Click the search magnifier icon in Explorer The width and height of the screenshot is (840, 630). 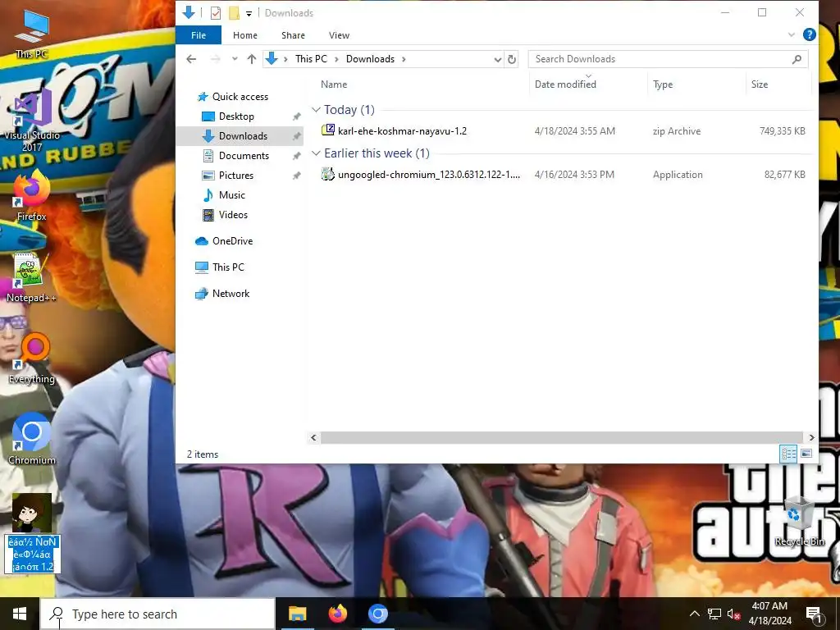(x=797, y=59)
